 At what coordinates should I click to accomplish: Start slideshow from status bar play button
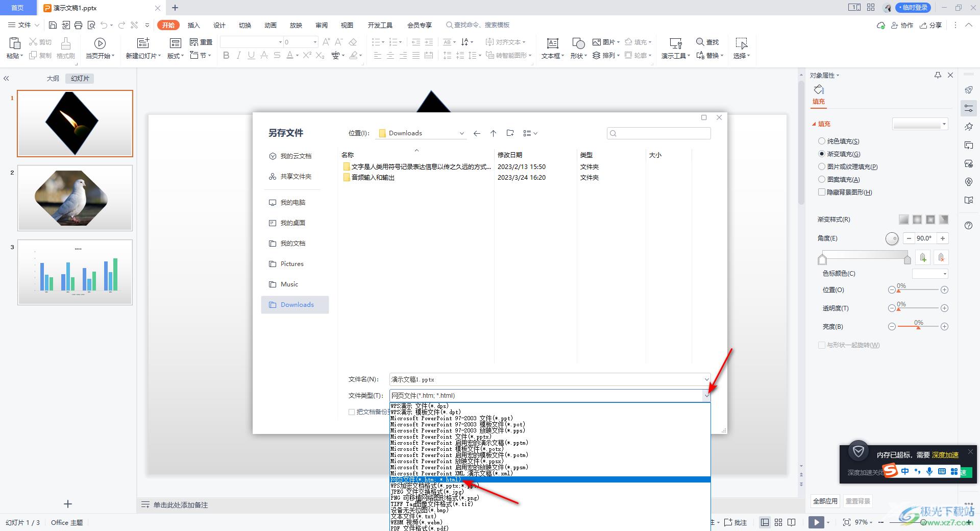click(816, 522)
